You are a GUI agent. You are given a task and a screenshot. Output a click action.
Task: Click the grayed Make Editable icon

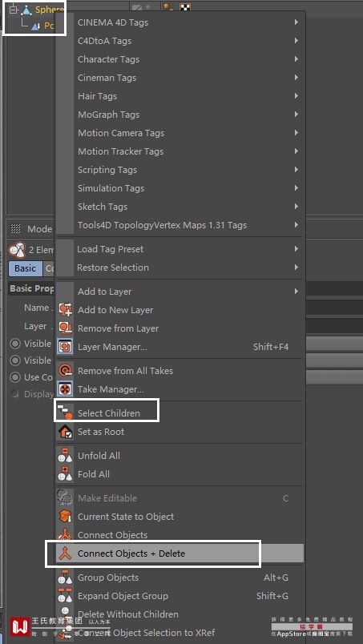(x=66, y=497)
